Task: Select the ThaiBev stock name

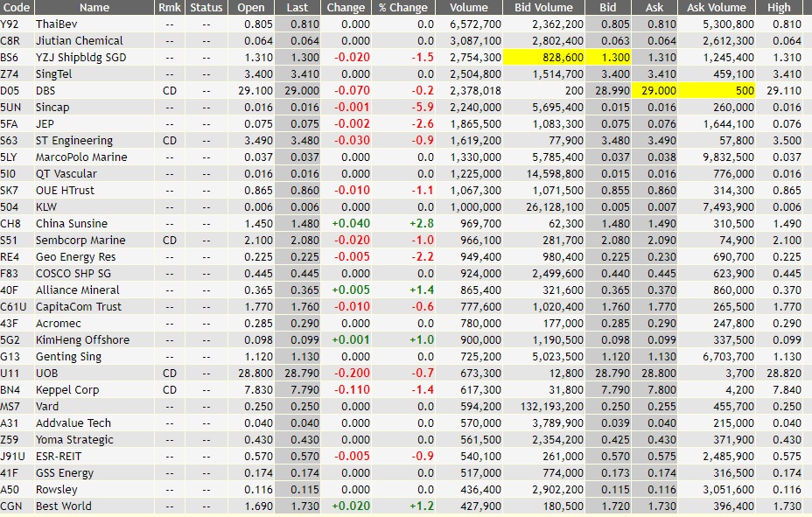Action: pyautogui.click(x=57, y=24)
